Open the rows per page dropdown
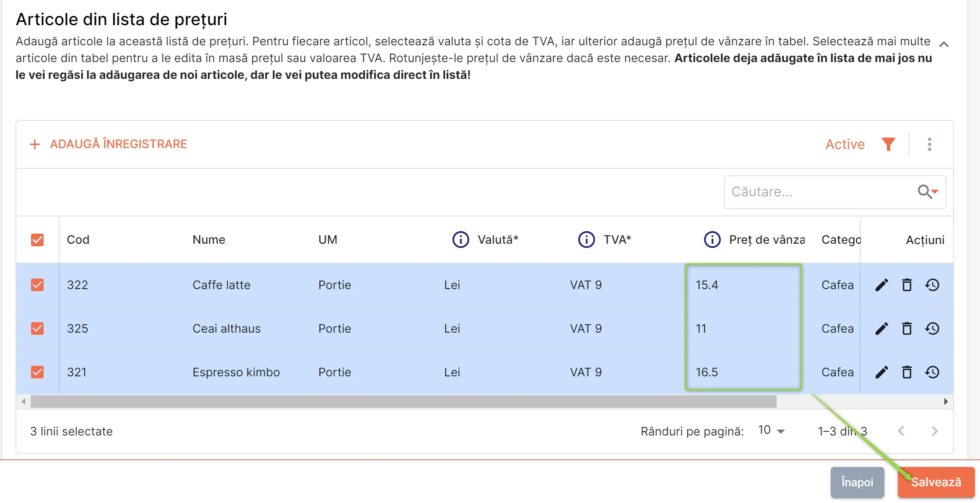This screenshot has width=980, height=503. (x=772, y=430)
